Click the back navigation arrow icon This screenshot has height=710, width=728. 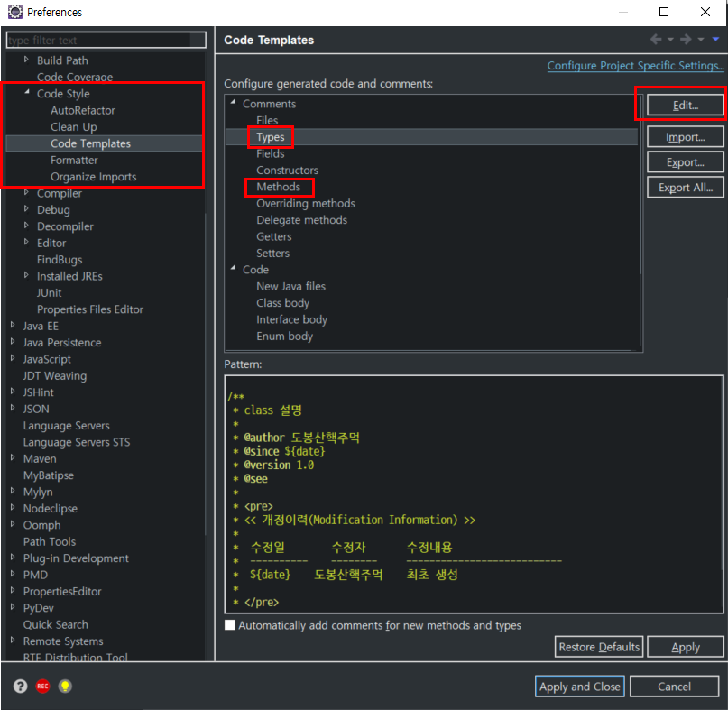pyautogui.click(x=656, y=40)
